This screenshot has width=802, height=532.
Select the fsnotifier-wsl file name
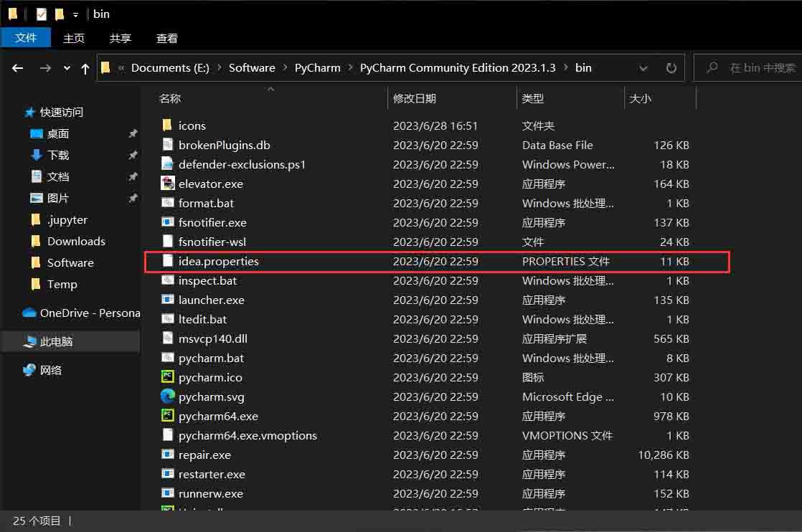pos(212,242)
